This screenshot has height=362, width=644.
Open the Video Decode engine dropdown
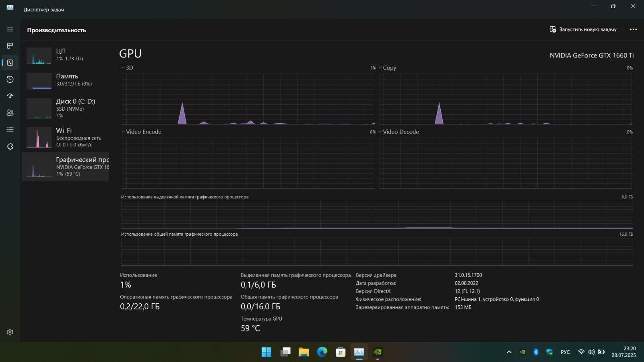point(398,132)
